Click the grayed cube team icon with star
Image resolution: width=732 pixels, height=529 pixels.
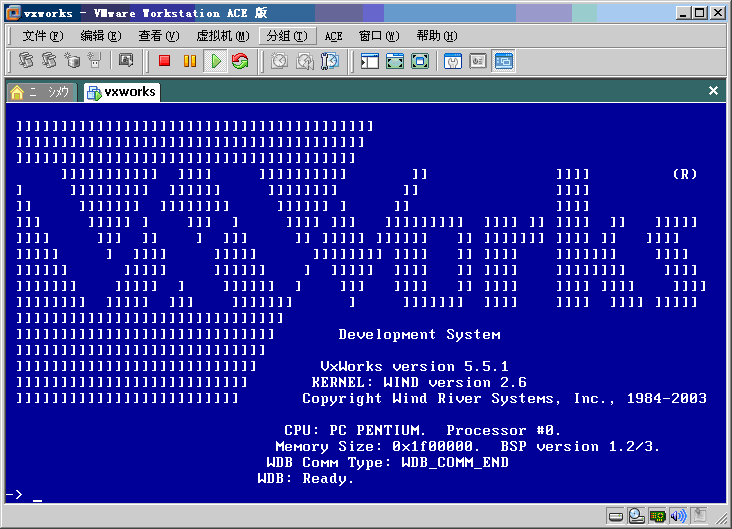click(72, 61)
